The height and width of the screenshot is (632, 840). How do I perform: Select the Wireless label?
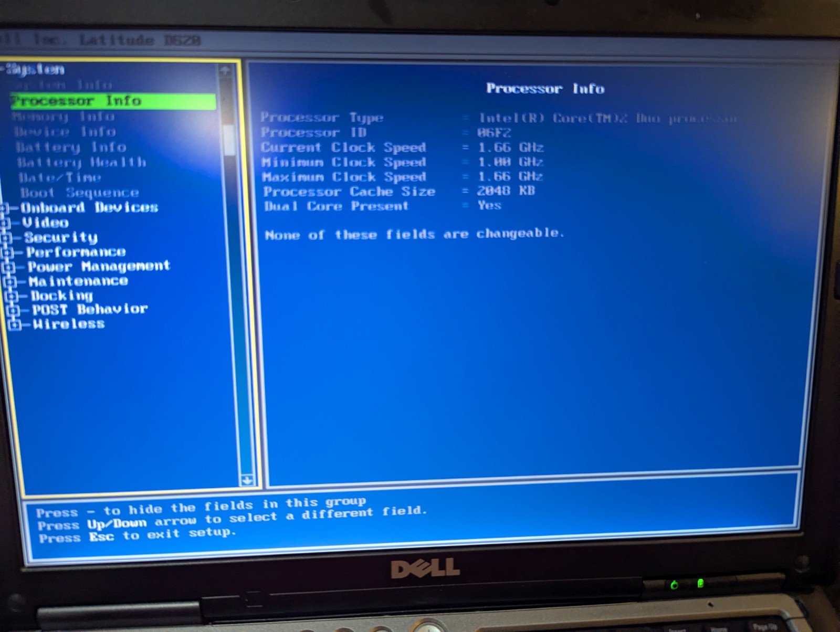pos(69,324)
